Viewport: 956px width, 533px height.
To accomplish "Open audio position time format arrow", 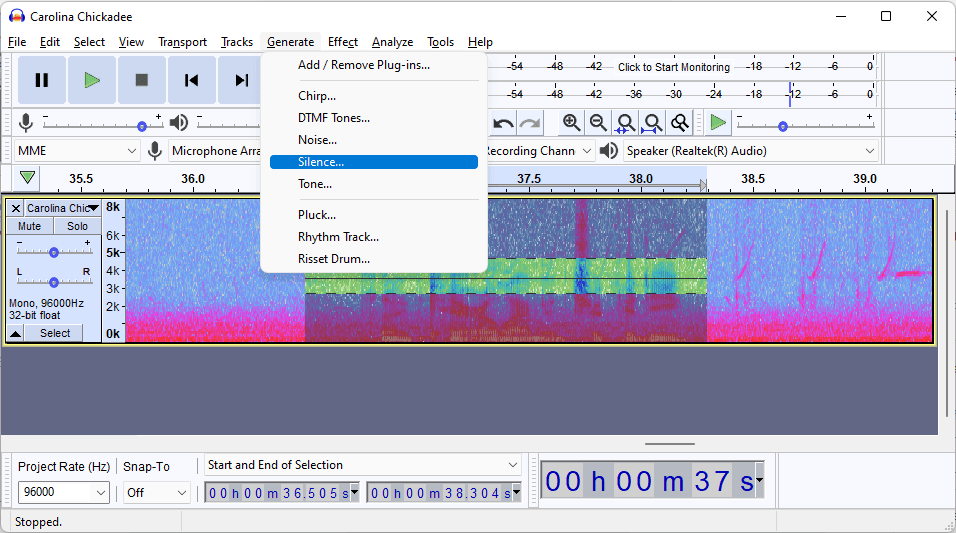I will (759, 481).
